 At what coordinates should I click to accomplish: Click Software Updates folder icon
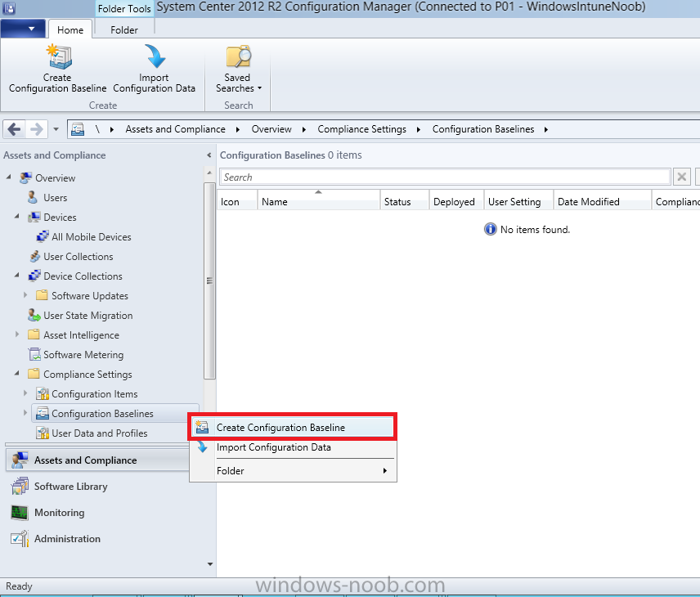click(42, 295)
